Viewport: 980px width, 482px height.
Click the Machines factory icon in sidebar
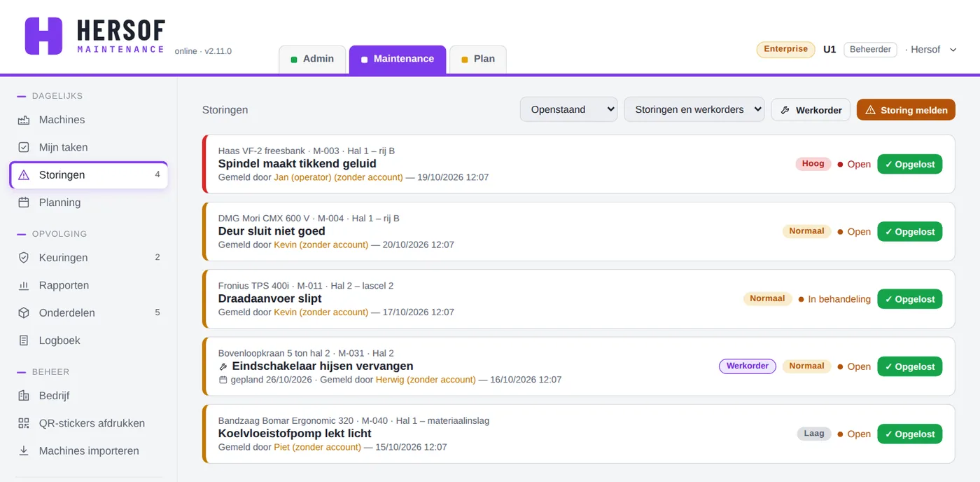[24, 120]
